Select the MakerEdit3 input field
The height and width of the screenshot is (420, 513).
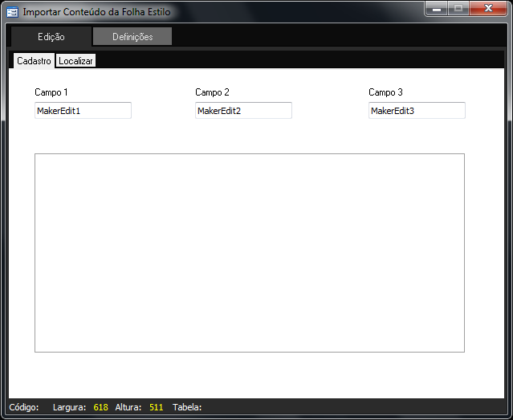pos(417,111)
